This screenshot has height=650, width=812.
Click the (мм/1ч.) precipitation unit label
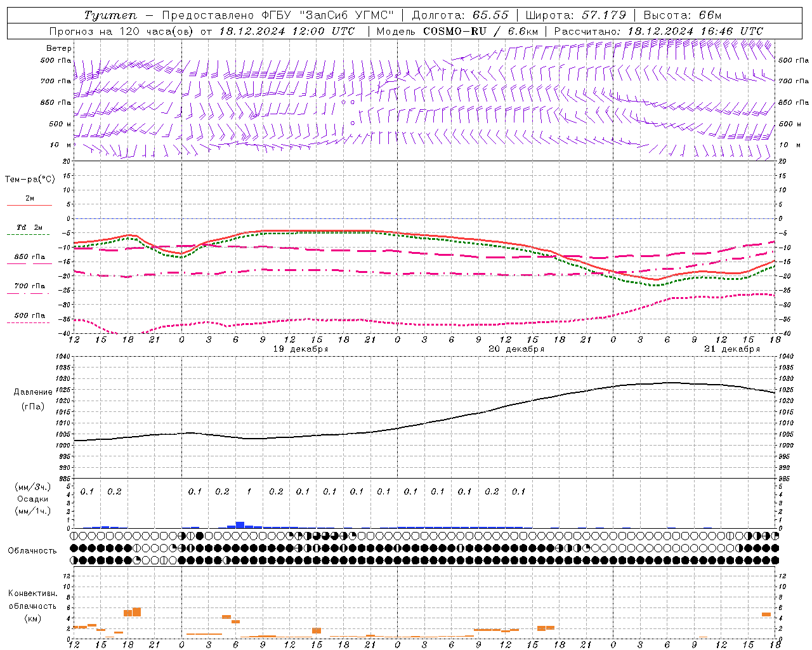(33, 511)
